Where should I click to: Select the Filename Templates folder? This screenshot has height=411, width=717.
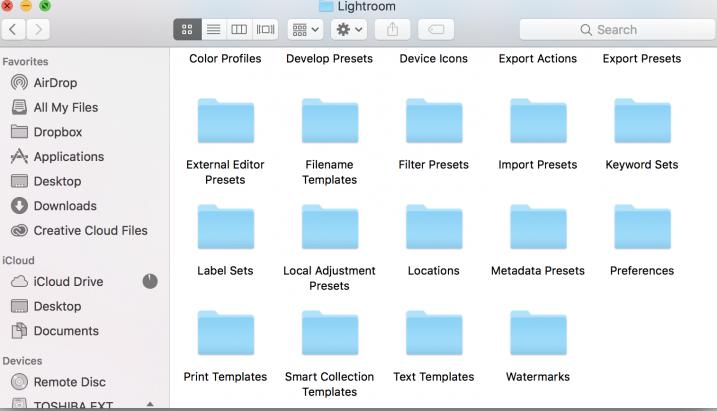coord(330,121)
